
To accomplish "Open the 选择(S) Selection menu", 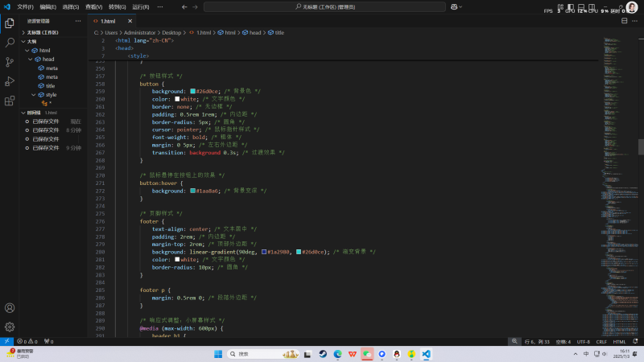I will pos(71,7).
